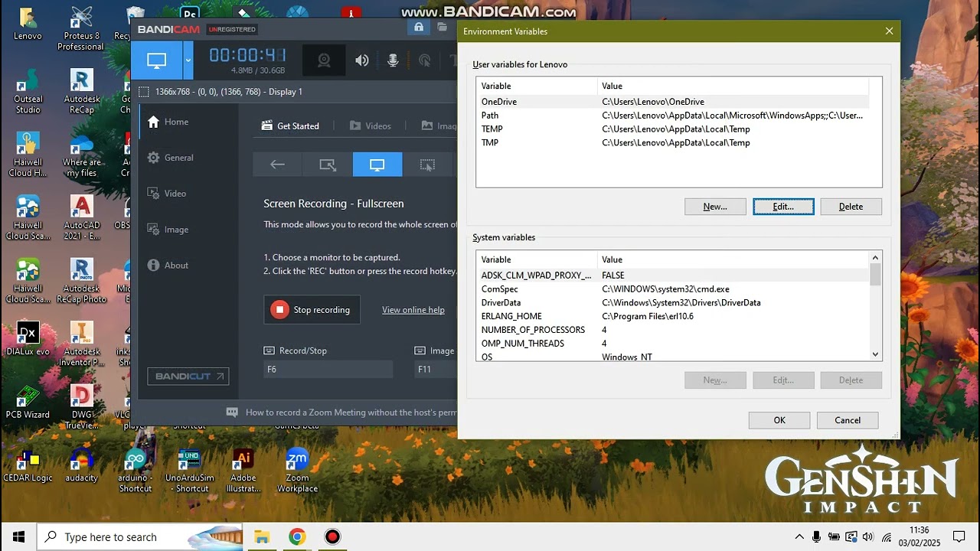Switch to the Get Started tab

pyautogui.click(x=290, y=126)
